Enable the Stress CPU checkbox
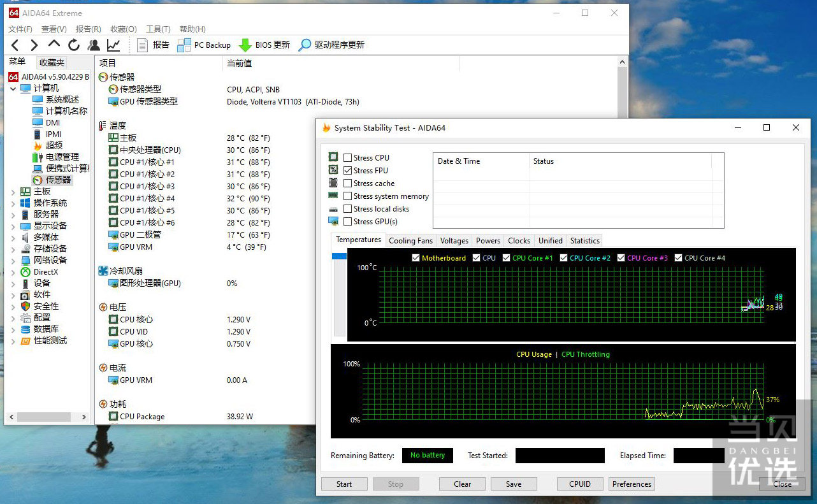 coord(347,157)
